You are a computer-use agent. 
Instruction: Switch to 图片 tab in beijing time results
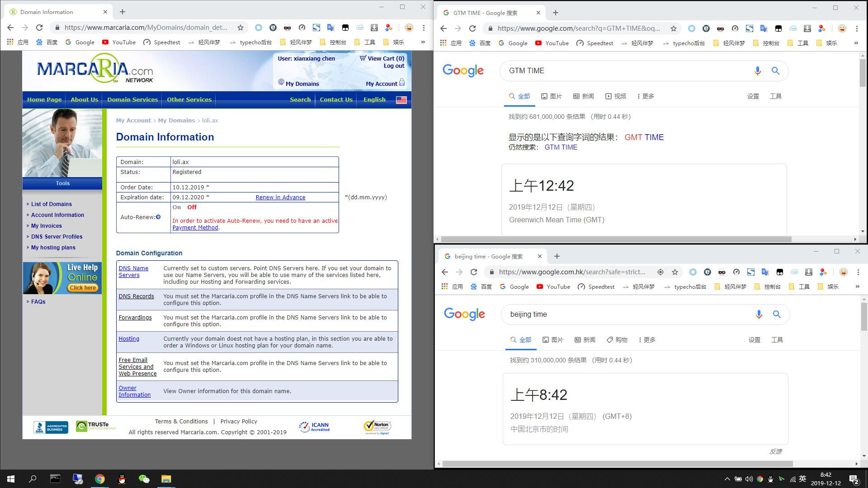[x=553, y=340]
